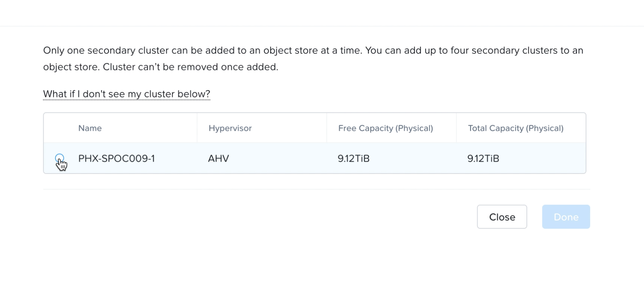This screenshot has width=644, height=308.
Task: Click the "Cluster can't be removed once added" sentence
Action: (x=190, y=67)
